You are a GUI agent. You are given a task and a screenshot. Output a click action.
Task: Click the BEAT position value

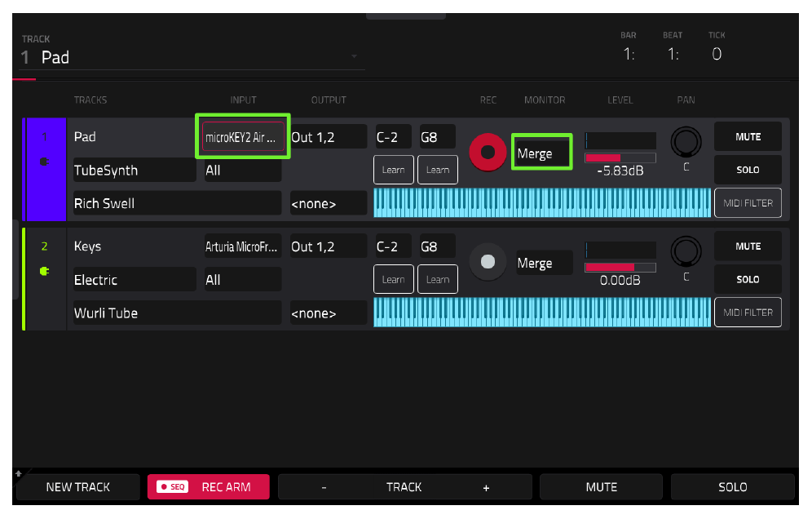tap(673, 54)
